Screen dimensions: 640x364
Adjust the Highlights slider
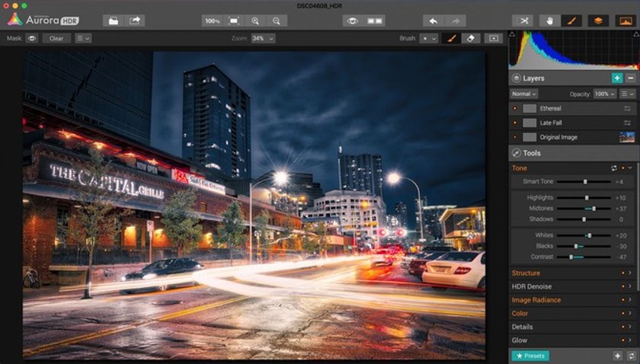coord(584,198)
